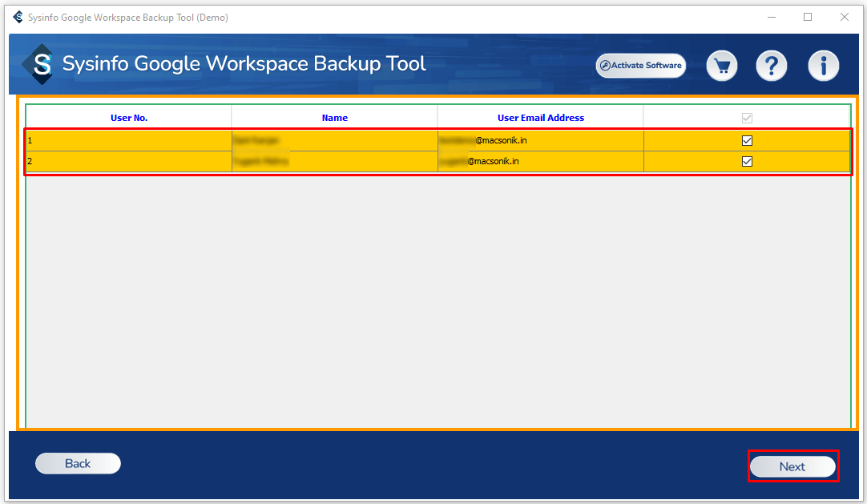The height and width of the screenshot is (504, 867).
Task: Click the app icon in the title bar
Action: [x=18, y=18]
